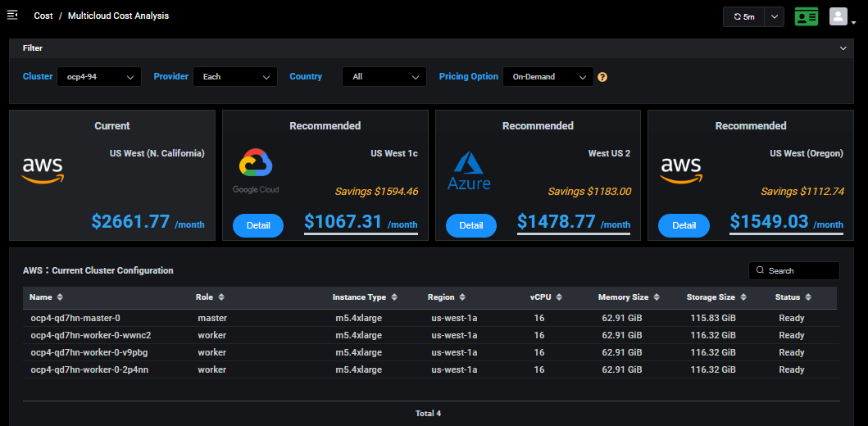
Task: Click the search magnifier icon
Action: (760, 270)
